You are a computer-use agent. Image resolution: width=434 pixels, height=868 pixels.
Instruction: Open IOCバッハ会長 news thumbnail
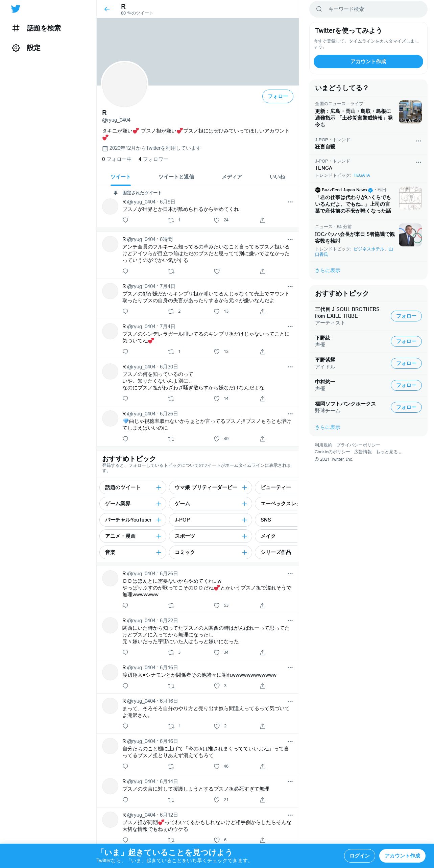click(x=410, y=235)
